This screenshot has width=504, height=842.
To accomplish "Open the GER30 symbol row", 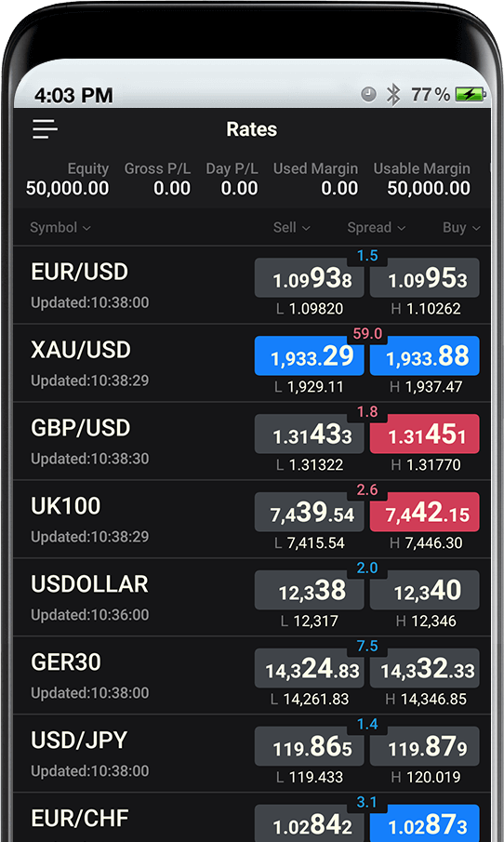I will [x=252, y=675].
